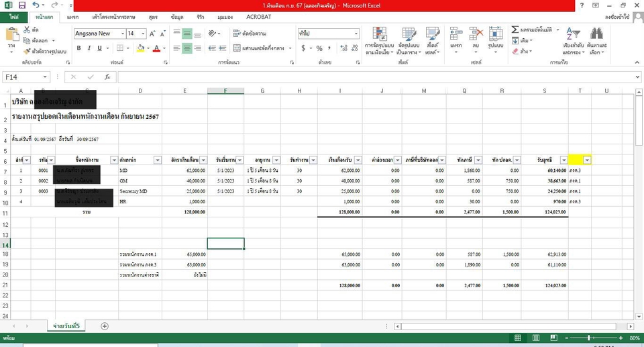Open Format as Table gallery
Viewport: 644px width, 347px height.
pos(409,41)
